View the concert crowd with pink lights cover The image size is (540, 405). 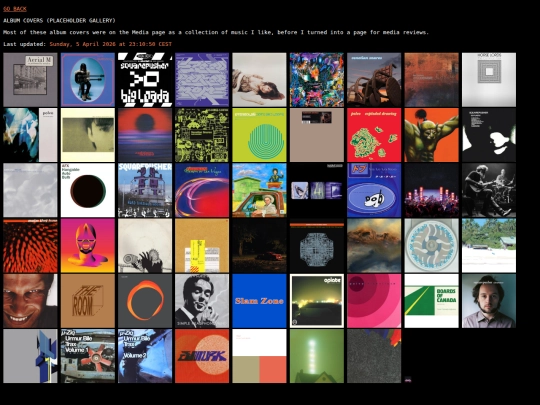point(432,190)
